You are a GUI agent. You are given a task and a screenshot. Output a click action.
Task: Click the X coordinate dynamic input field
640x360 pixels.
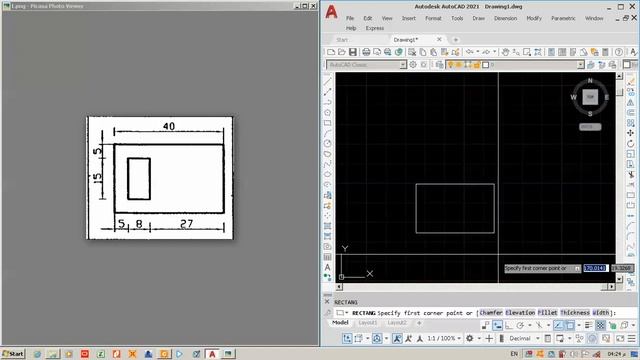(596, 268)
